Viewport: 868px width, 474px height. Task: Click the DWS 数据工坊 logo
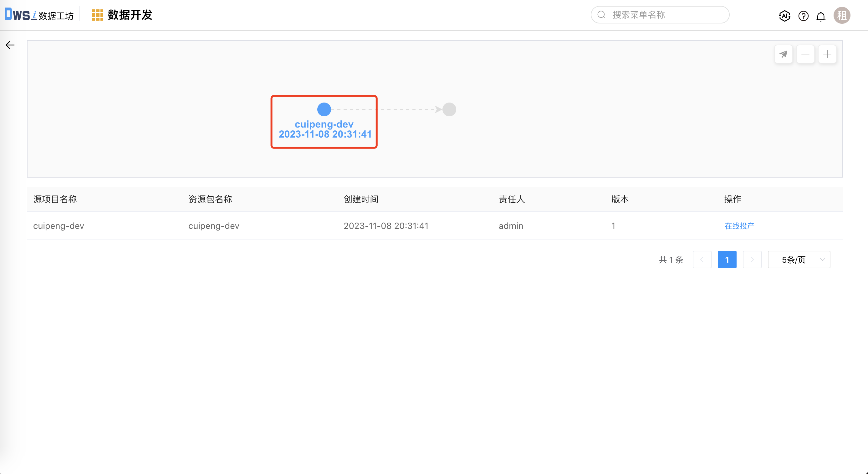coord(39,15)
